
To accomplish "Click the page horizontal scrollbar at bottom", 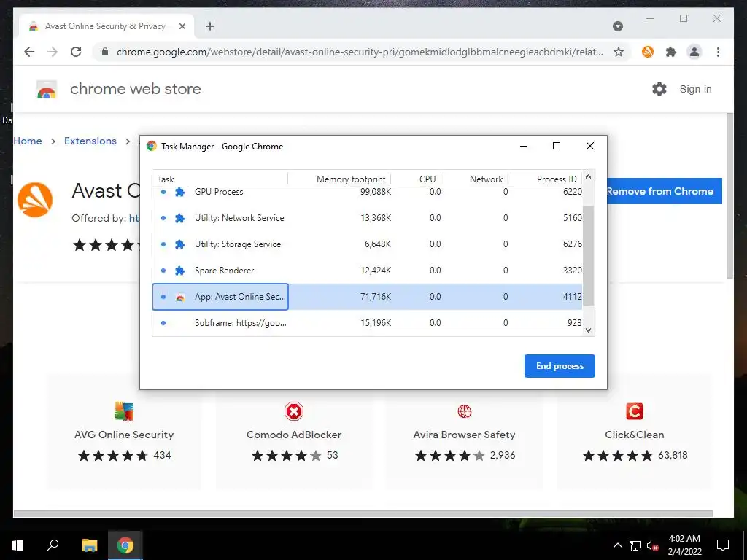I will coord(363,514).
